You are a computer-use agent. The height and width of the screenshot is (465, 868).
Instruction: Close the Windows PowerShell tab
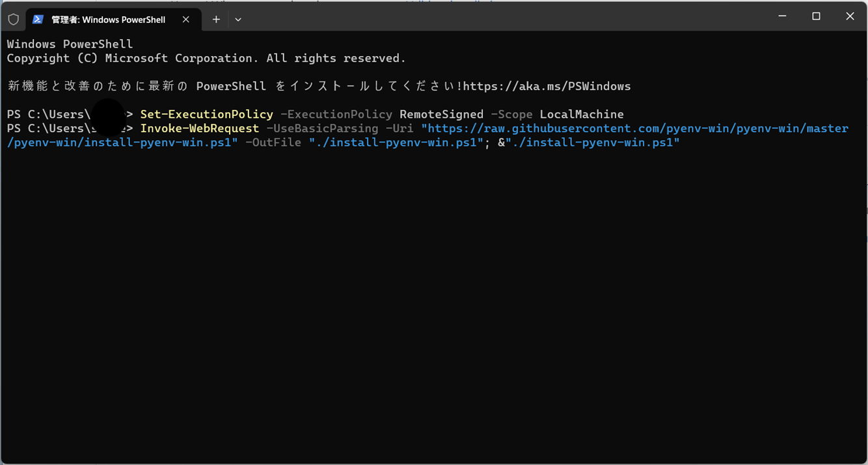(x=185, y=20)
